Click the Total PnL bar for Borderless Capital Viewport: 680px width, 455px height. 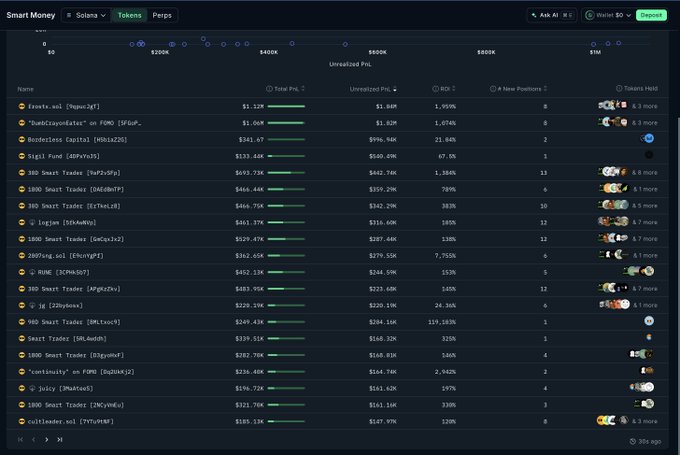coord(286,140)
